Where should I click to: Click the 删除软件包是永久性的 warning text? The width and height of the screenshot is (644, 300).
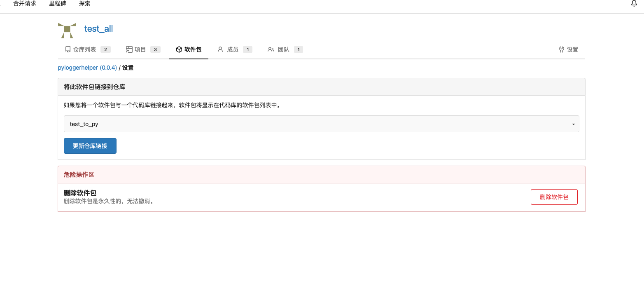click(110, 201)
